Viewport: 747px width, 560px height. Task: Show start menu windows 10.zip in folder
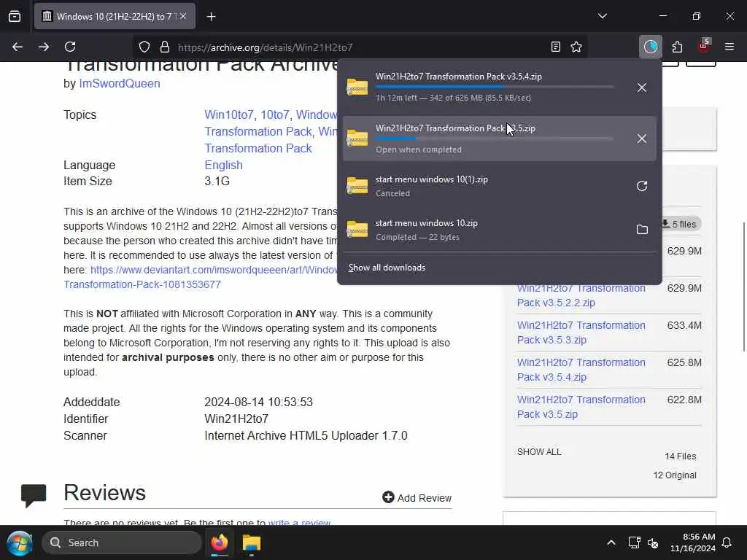click(642, 230)
